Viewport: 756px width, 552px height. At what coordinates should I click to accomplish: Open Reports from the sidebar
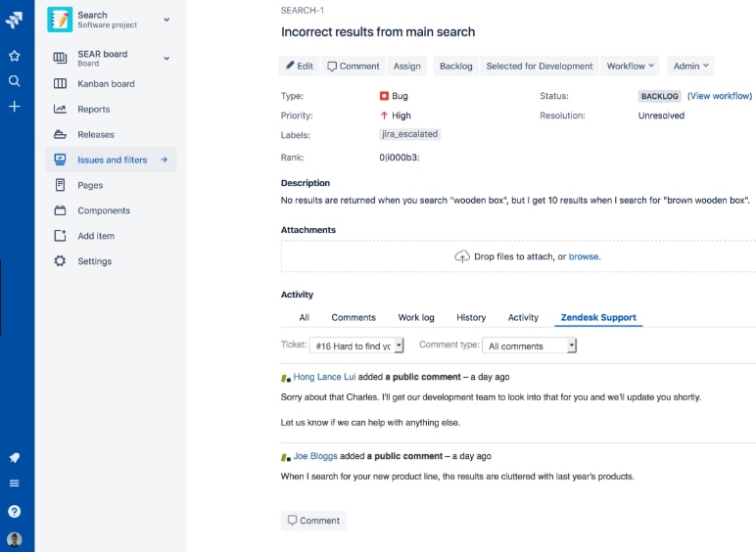(x=94, y=110)
